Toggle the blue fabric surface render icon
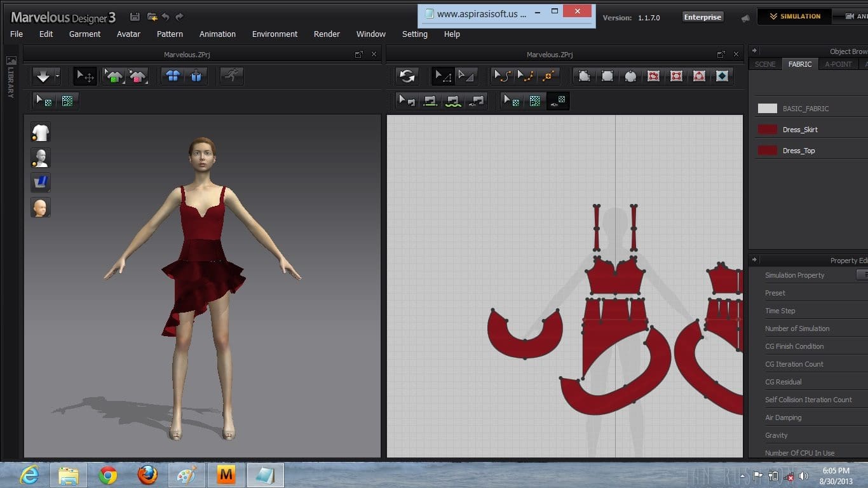 41,182
